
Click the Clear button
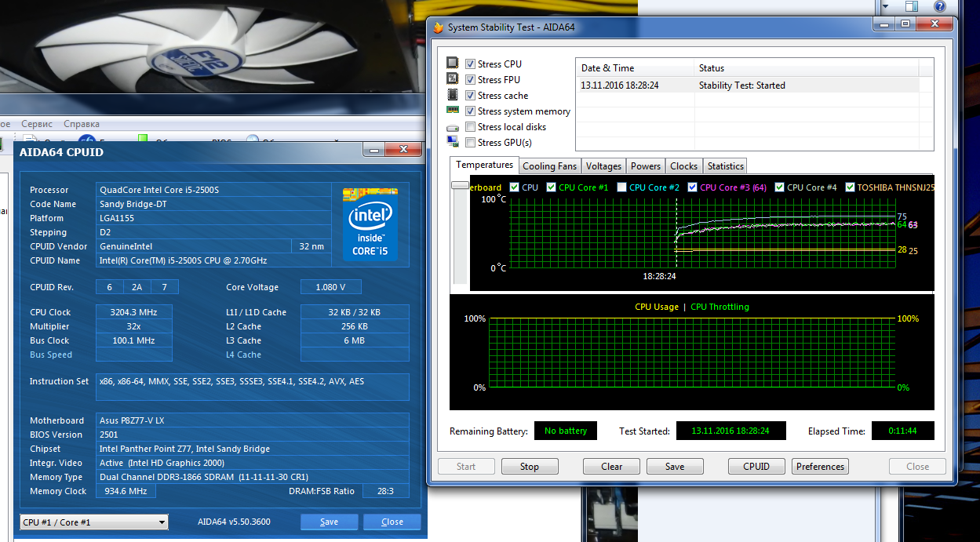(612, 467)
